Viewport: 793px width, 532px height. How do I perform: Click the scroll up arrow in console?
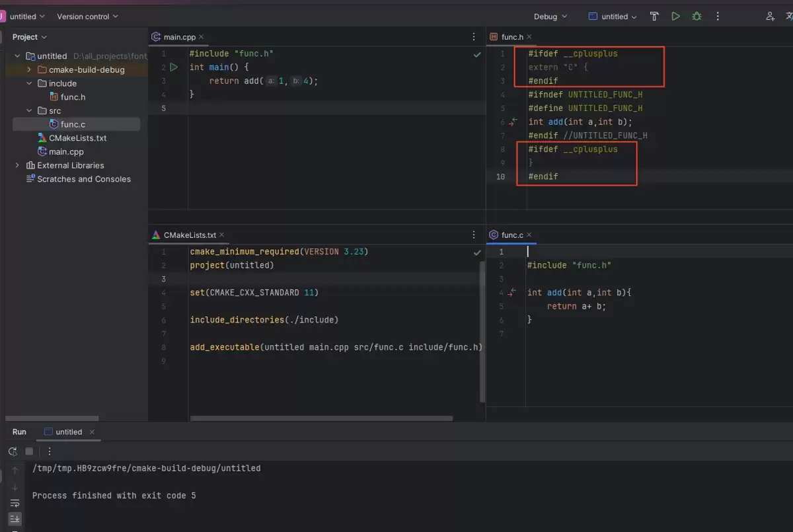point(15,471)
